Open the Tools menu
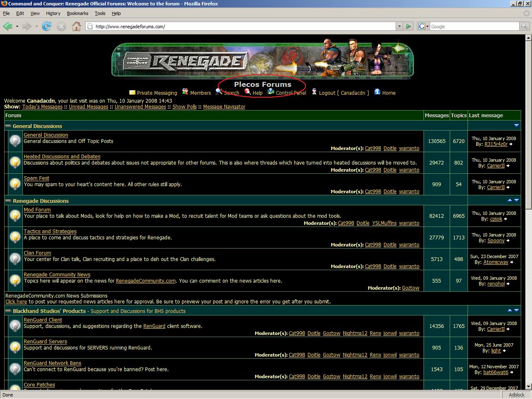This screenshot has height=399, width=532. pos(100,13)
